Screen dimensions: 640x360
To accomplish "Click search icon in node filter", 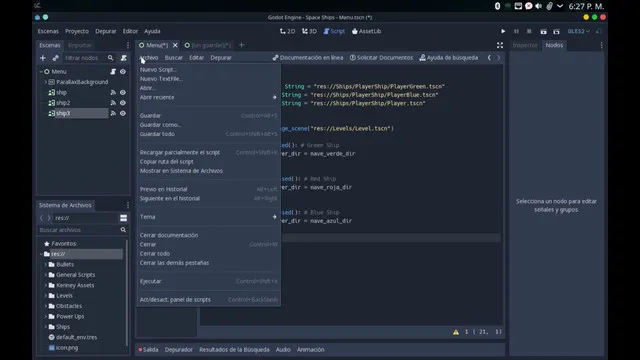I will [111, 58].
